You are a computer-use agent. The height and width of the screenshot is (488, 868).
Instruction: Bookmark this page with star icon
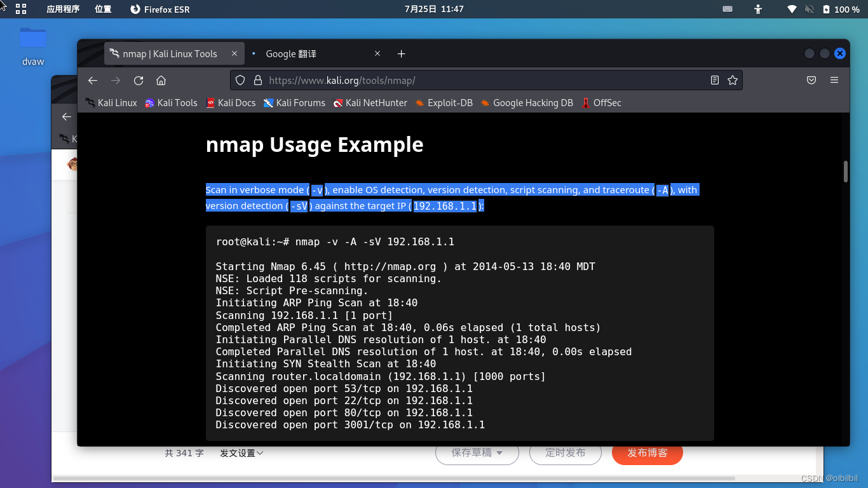[733, 80]
